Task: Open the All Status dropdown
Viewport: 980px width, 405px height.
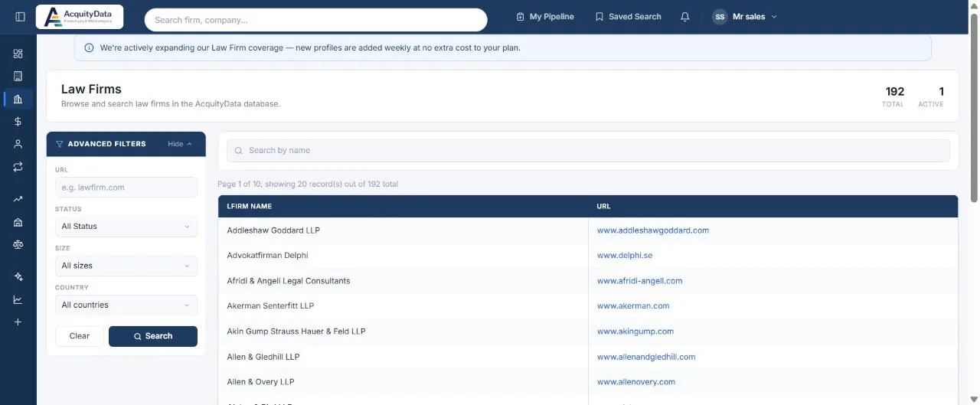Action: coord(126,227)
